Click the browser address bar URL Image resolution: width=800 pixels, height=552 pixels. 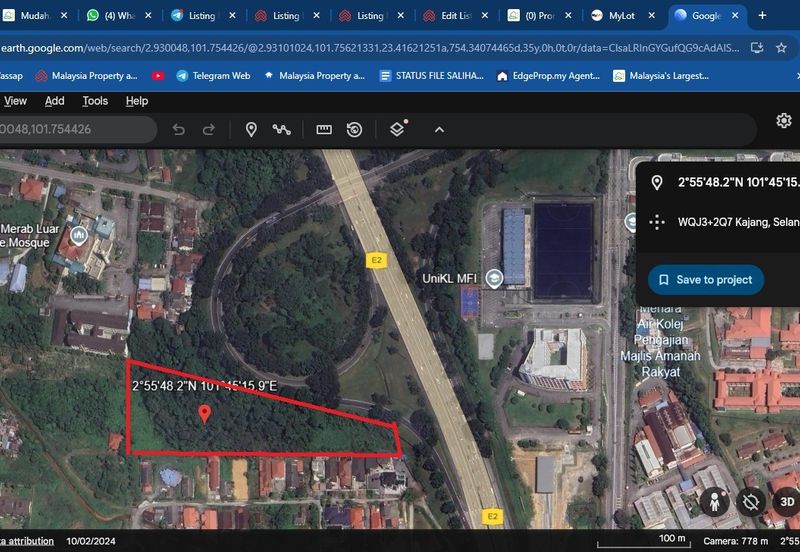(370, 48)
